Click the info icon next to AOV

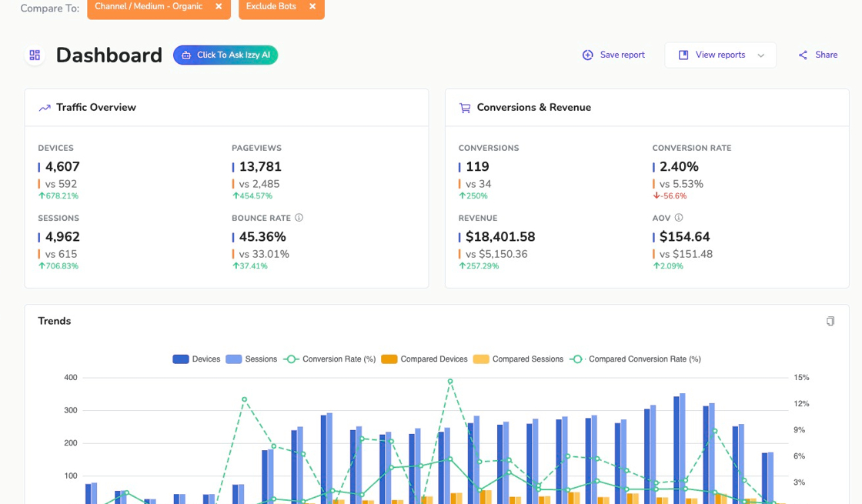coord(679,218)
